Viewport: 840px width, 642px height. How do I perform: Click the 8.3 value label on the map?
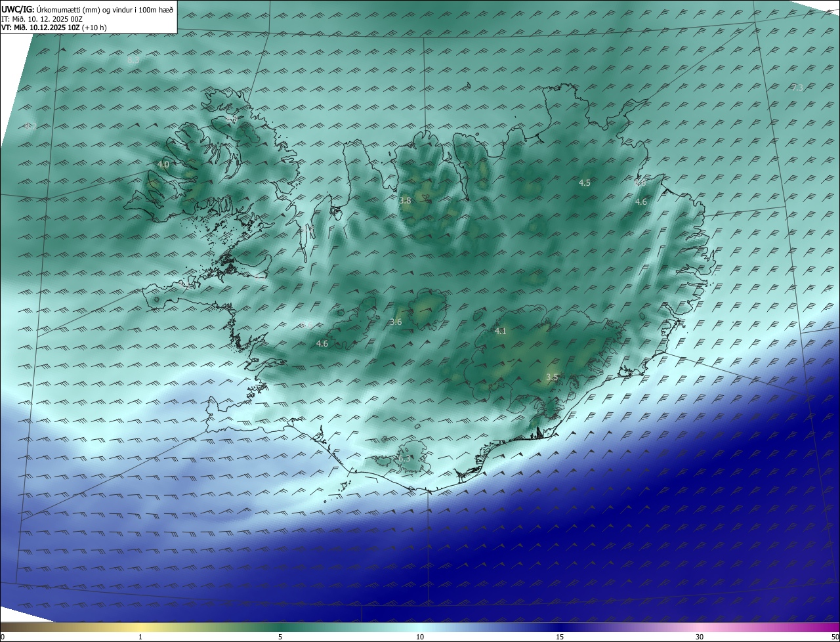133,60
